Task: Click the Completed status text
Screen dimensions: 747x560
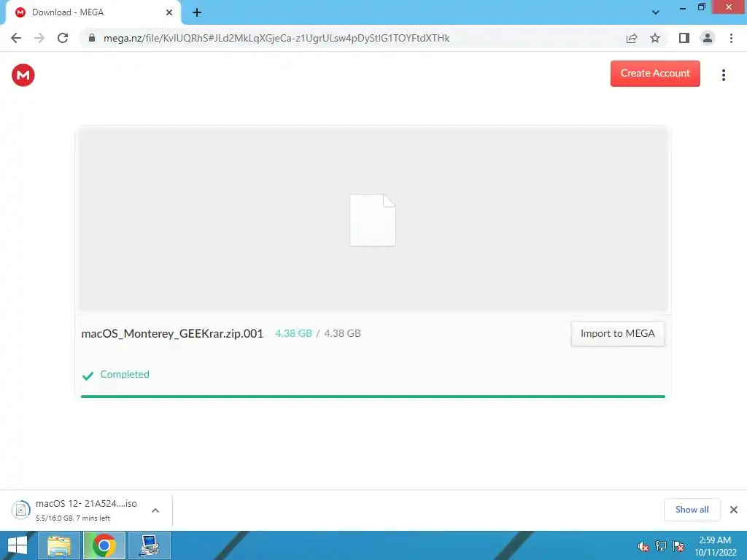Action: pos(125,374)
